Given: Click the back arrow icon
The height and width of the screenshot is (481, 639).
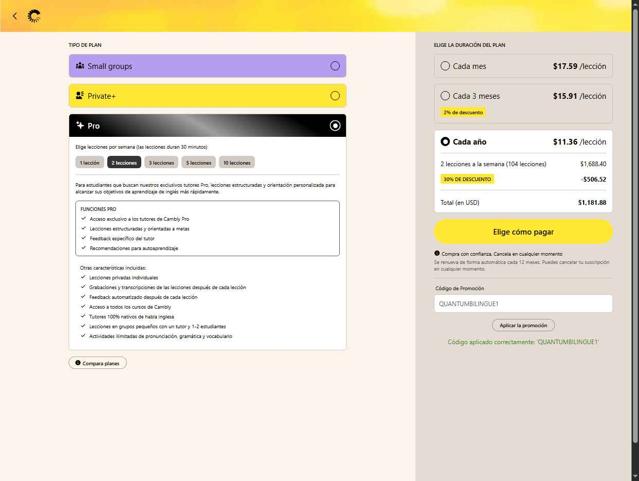Looking at the screenshot, I should point(15,16).
